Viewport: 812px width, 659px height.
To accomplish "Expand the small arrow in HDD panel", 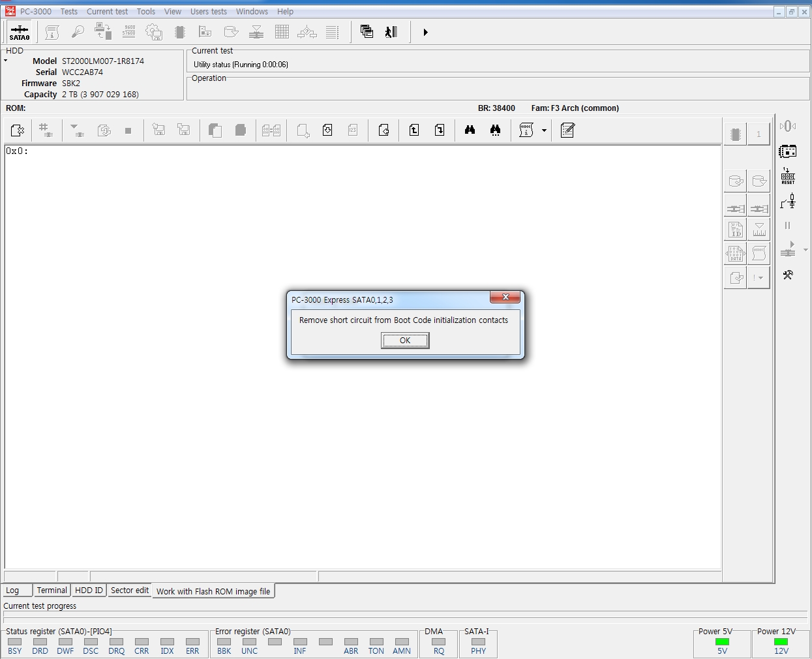I will (6, 61).
